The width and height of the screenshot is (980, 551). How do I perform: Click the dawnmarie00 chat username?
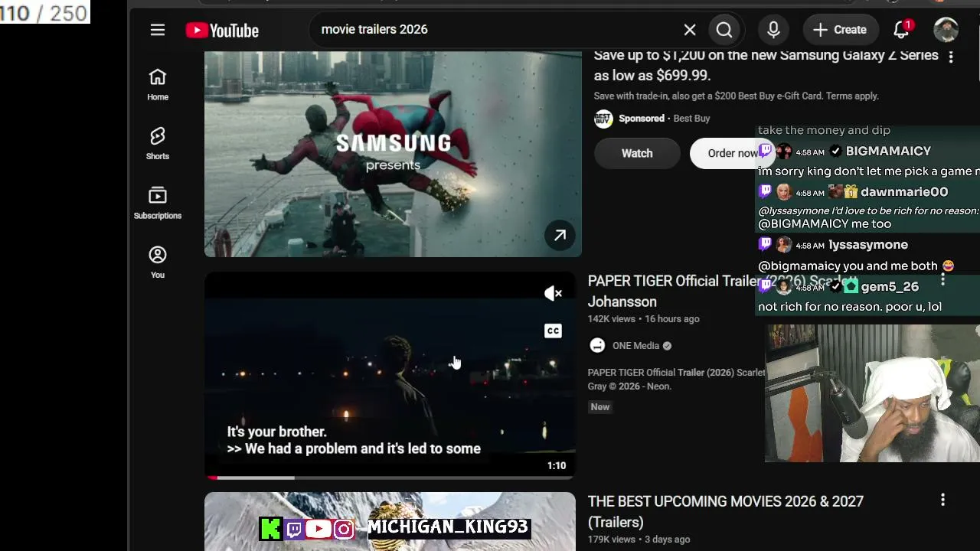point(904,192)
